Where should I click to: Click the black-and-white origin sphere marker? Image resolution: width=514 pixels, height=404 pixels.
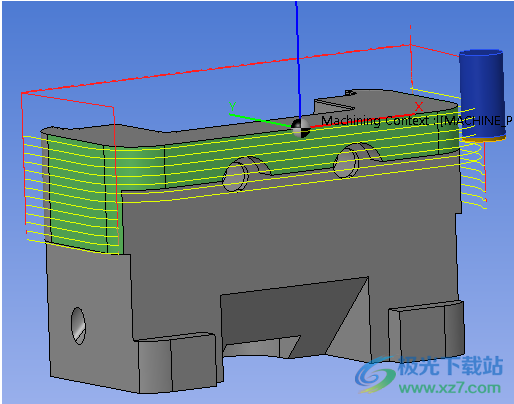click(300, 128)
